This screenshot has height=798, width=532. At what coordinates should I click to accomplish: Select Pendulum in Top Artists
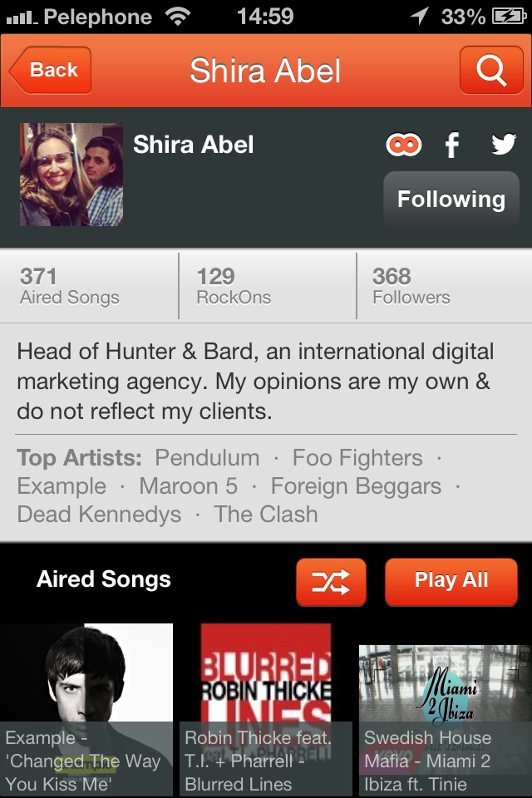pos(207,457)
